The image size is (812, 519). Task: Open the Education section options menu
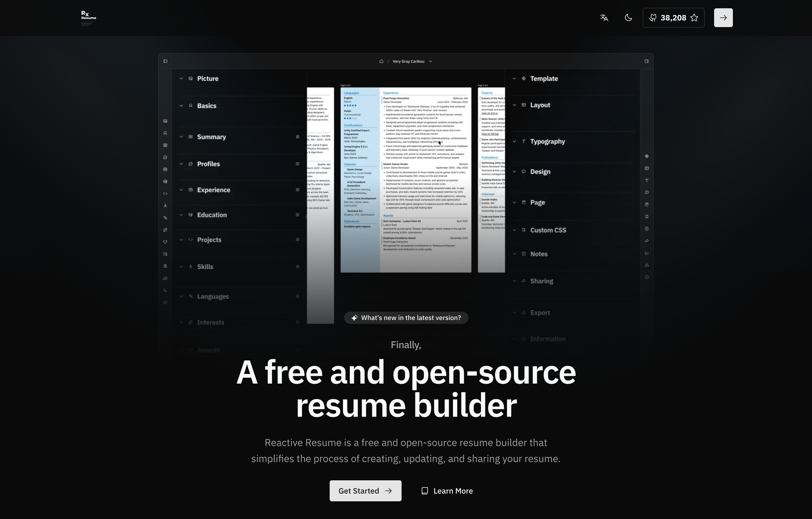pos(297,215)
